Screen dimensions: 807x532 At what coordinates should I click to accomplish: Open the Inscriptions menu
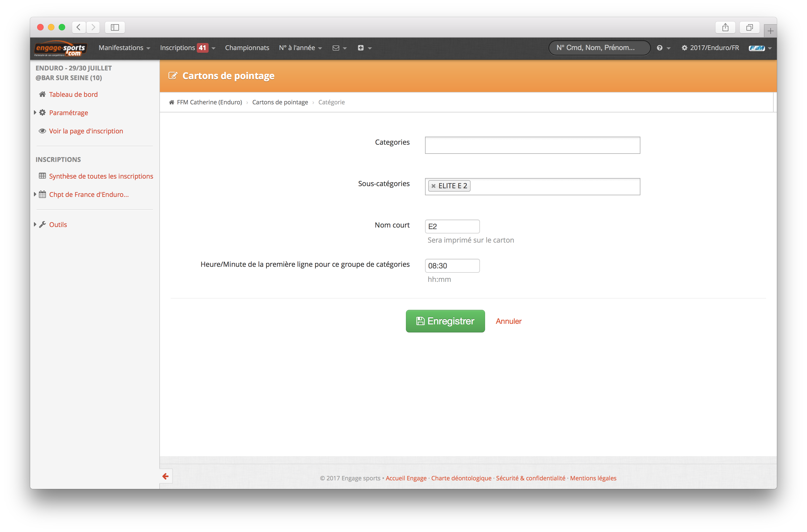(187, 48)
